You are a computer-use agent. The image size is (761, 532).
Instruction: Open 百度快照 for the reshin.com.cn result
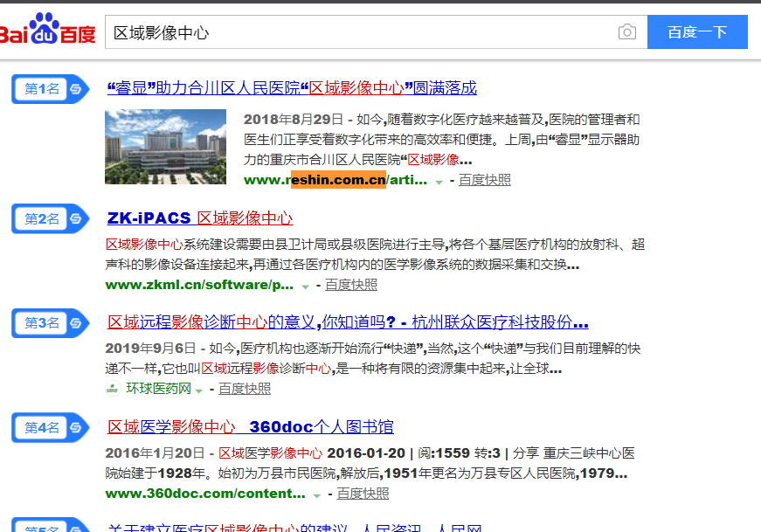(x=485, y=180)
